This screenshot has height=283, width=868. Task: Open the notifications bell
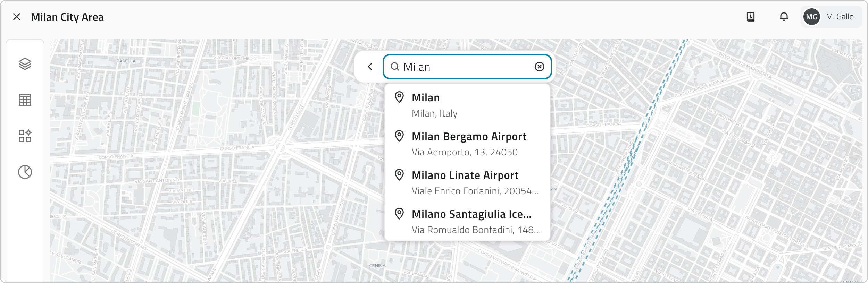[784, 17]
